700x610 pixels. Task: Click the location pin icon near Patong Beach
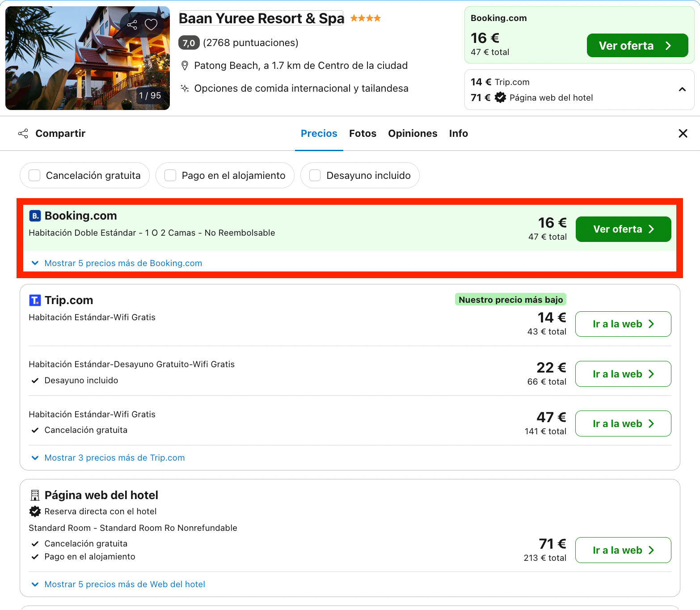(x=185, y=66)
